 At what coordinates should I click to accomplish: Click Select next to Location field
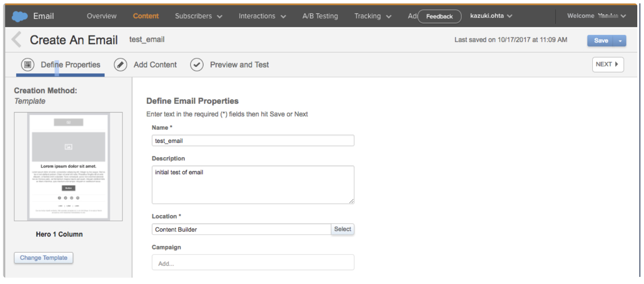pyautogui.click(x=342, y=229)
